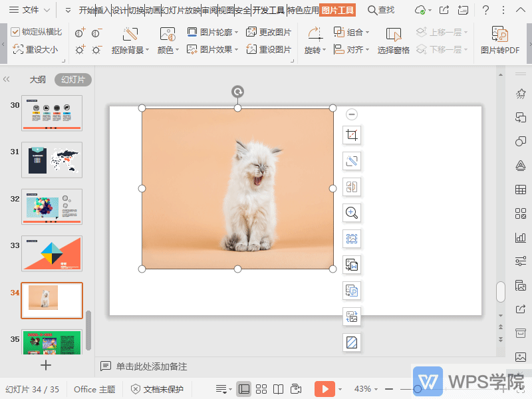
Task: Switch to slide sorter view in status bar
Action: tap(262, 388)
